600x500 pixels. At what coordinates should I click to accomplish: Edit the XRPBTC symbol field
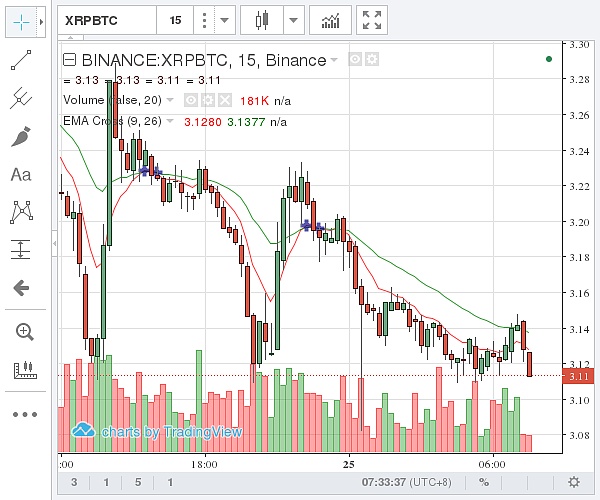click(107, 20)
